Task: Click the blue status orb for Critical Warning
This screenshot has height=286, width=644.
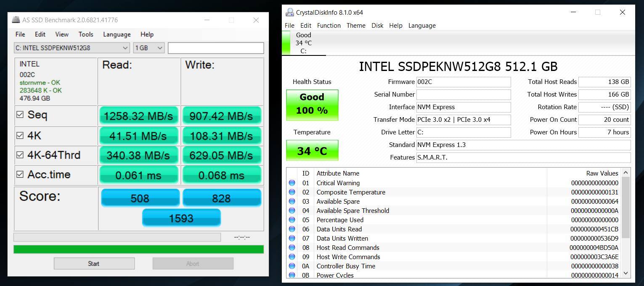Action: click(292, 183)
